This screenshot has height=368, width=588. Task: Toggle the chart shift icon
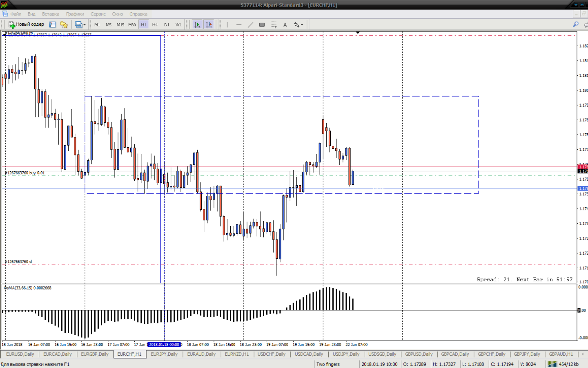tap(209, 25)
